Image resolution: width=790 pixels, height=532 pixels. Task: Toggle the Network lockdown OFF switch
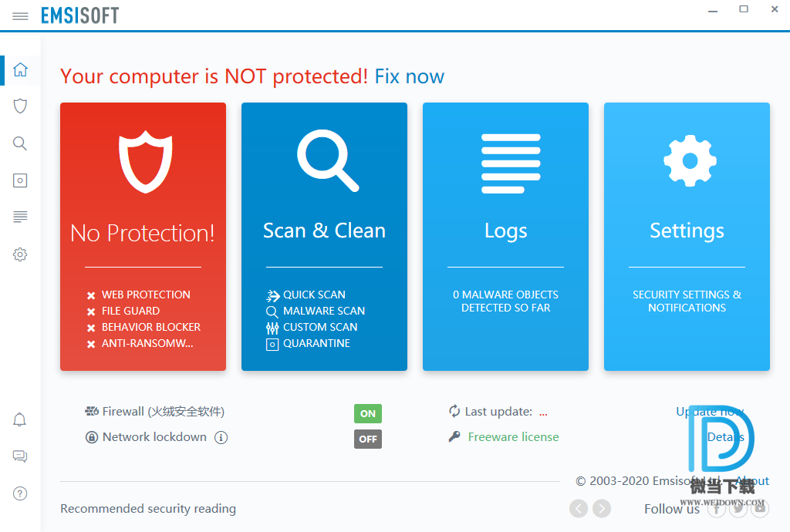pyautogui.click(x=368, y=439)
